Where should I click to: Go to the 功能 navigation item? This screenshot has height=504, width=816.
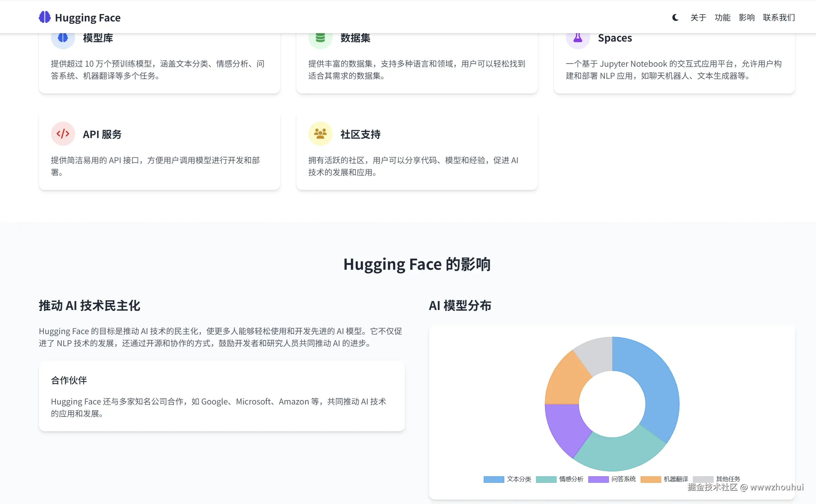click(722, 17)
